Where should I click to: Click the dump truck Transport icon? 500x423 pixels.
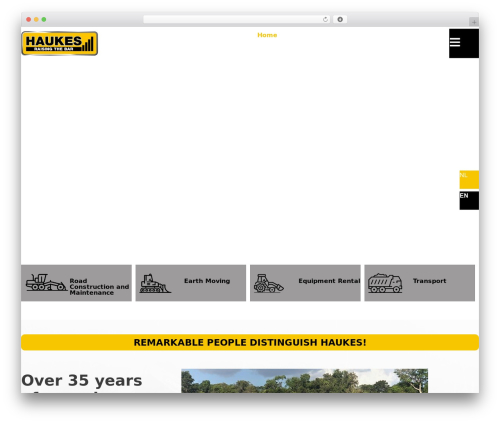(x=385, y=283)
